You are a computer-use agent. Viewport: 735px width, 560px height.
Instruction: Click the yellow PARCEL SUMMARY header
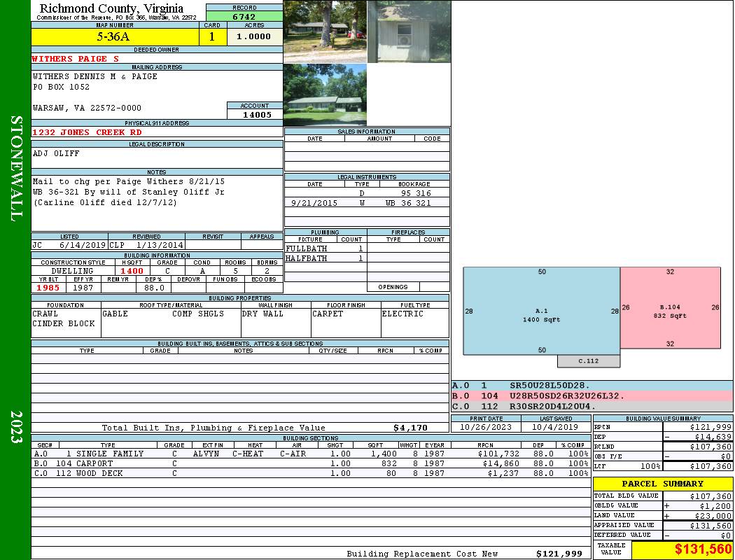coord(662,484)
